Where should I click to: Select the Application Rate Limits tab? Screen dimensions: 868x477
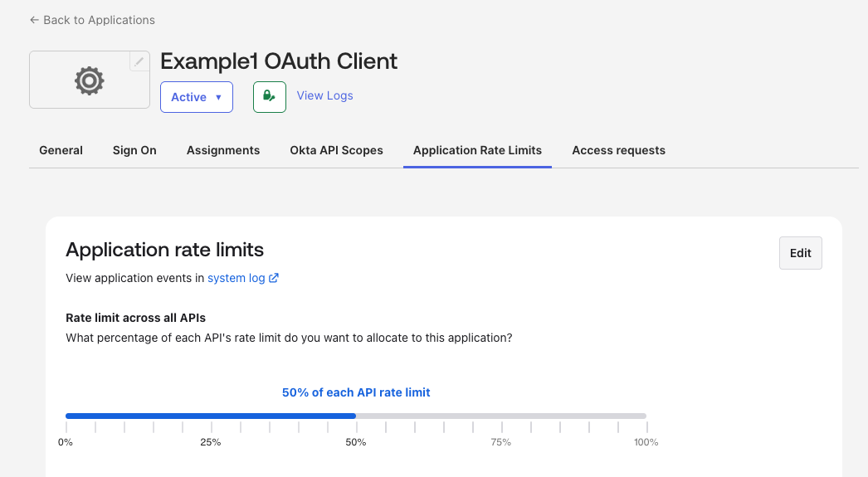pyautogui.click(x=477, y=150)
